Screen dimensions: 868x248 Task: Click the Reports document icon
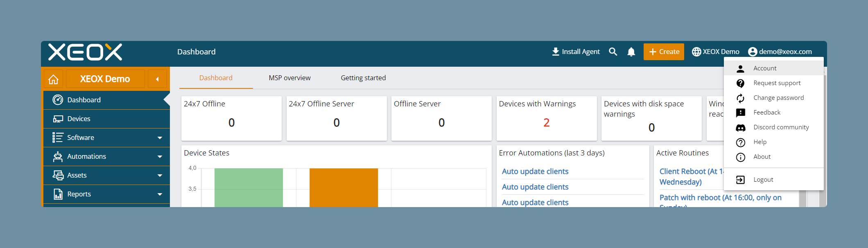[x=58, y=194]
